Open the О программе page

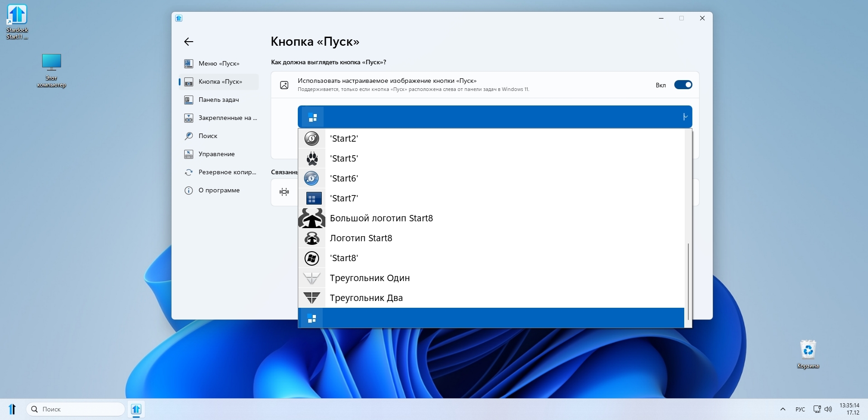[x=219, y=190]
